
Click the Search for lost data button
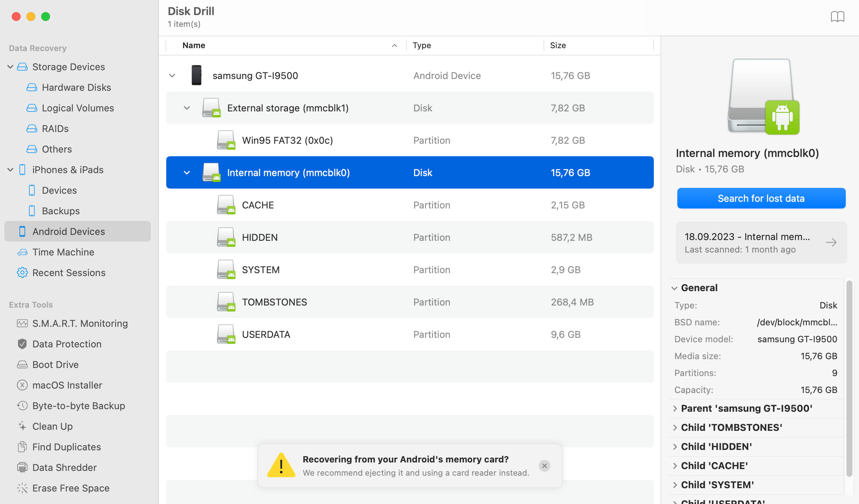(761, 198)
